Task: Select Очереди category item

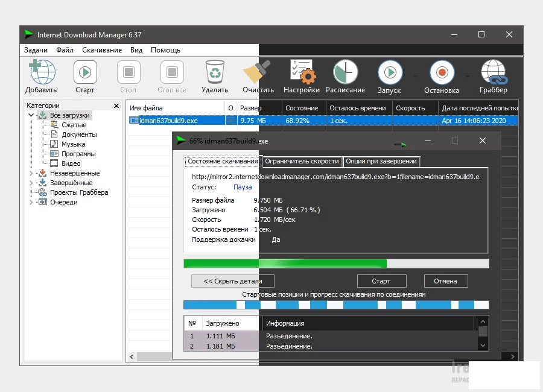Action: tap(64, 202)
